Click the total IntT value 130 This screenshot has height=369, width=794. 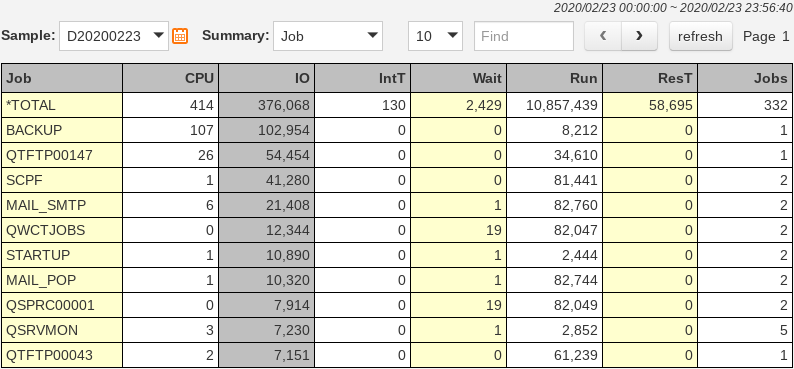(393, 105)
